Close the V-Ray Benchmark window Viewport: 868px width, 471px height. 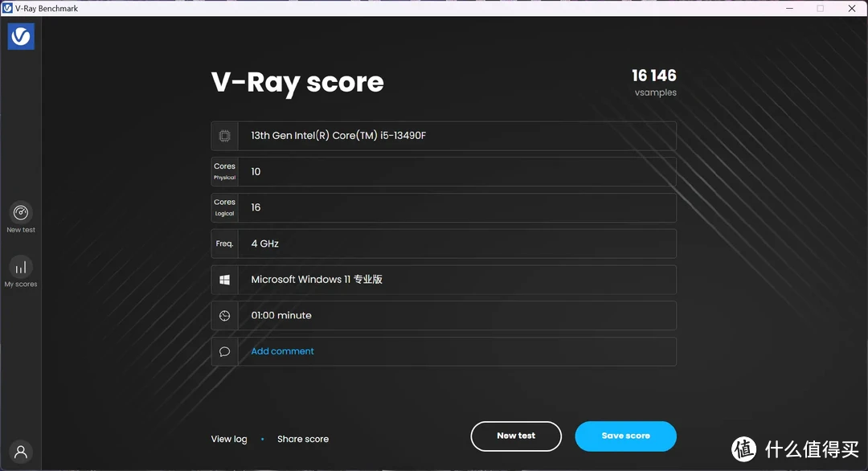coord(852,8)
